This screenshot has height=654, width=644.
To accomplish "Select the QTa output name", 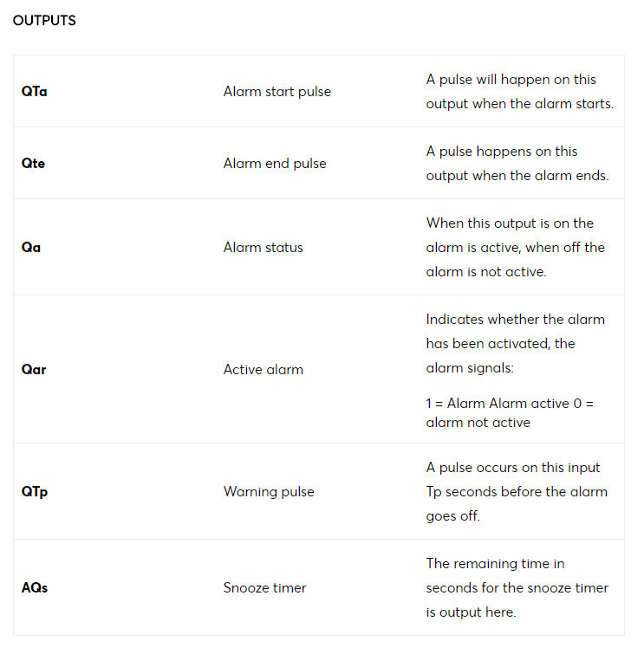I will pos(34,91).
